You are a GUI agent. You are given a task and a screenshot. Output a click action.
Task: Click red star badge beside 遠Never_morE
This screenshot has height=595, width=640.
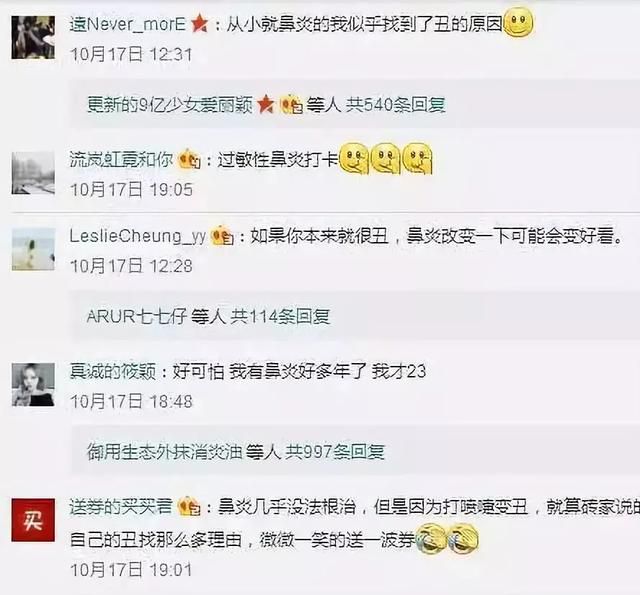click(x=200, y=24)
